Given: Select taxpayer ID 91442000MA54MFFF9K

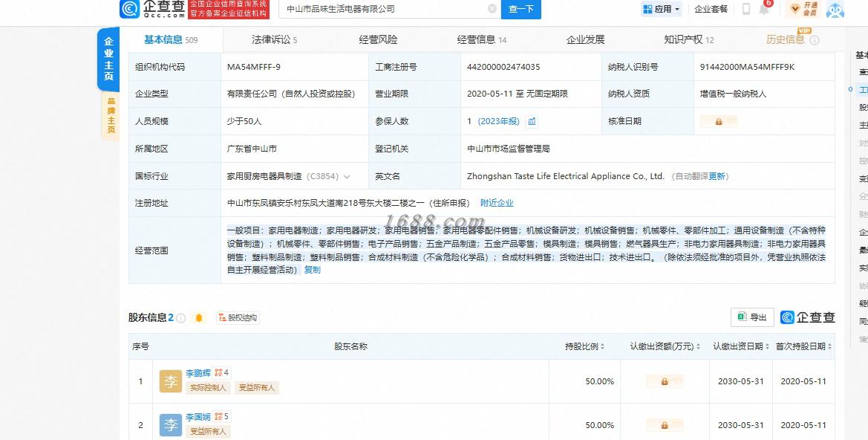Looking at the screenshot, I should click(x=747, y=67).
